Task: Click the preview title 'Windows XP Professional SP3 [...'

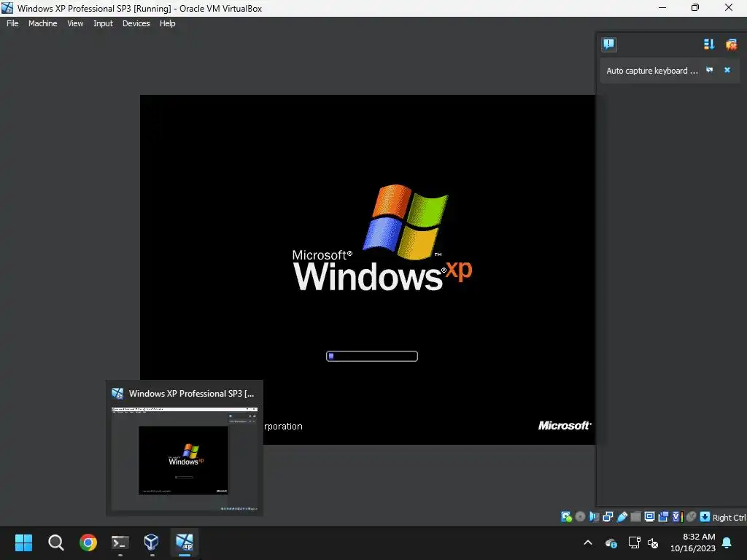Action: pos(192,393)
